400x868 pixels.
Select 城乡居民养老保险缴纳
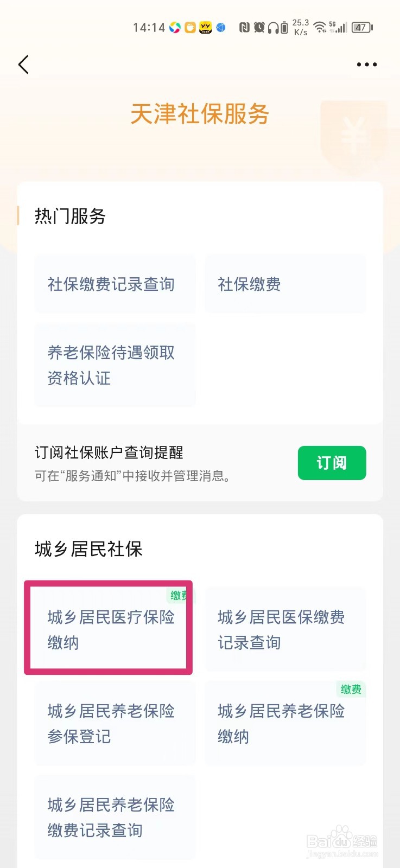(285, 723)
